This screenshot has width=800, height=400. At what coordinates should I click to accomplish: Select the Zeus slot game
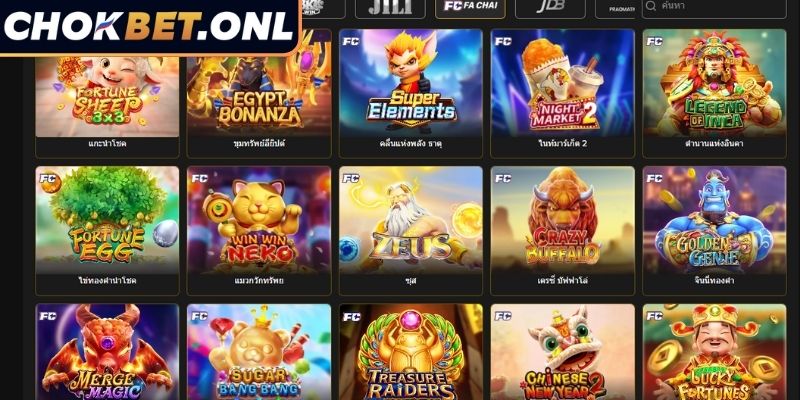point(411,231)
